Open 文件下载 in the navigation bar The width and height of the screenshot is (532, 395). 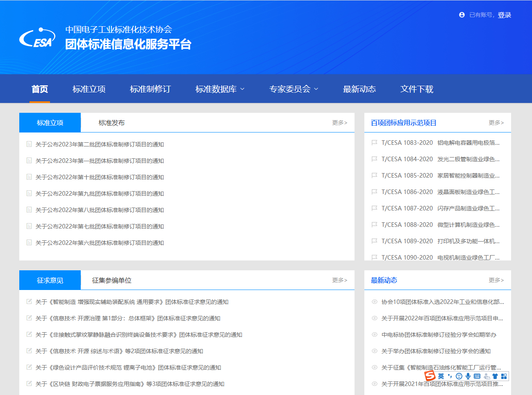coord(417,89)
